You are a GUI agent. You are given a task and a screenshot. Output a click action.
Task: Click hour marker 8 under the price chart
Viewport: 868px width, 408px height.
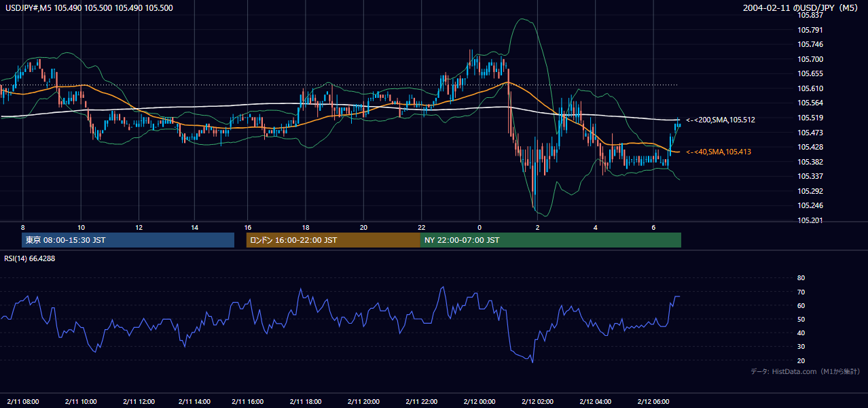point(22,227)
